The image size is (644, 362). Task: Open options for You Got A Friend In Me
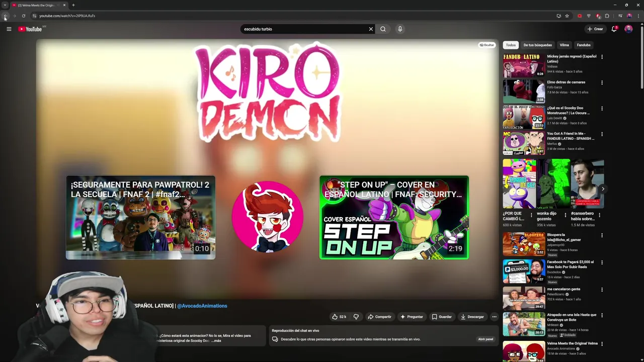pos(602,134)
